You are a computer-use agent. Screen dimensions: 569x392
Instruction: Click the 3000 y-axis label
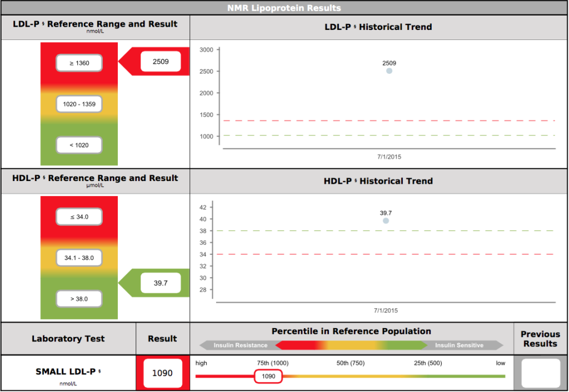(x=207, y=49)
